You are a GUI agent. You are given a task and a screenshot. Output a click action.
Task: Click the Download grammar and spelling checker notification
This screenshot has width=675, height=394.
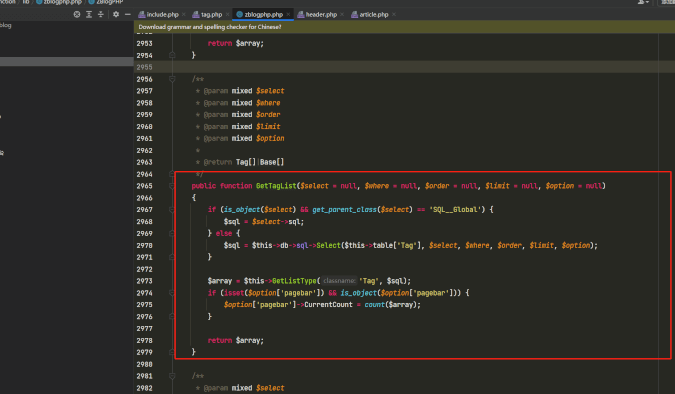click(x=210, y=27)
